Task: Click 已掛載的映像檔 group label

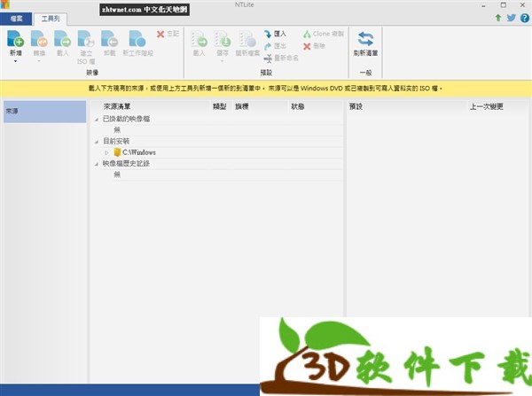Action: pyautogui.click(x=126, y=119)
